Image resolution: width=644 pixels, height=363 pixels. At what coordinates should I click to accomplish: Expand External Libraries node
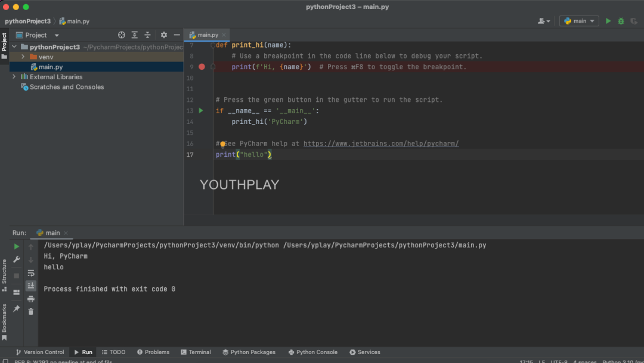[14, 77]
